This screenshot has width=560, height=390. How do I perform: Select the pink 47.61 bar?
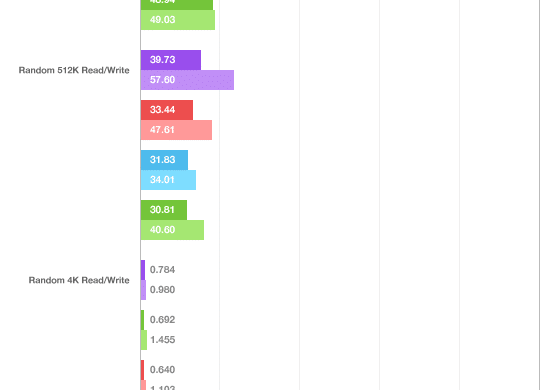click(176, 130)
